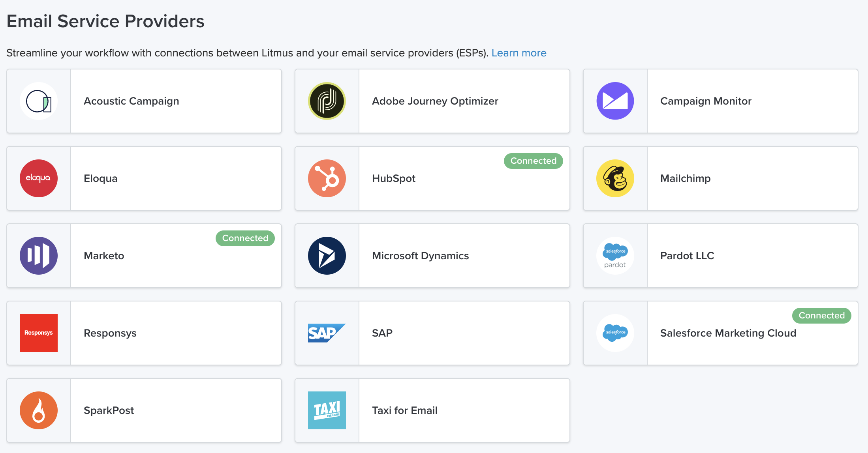Click the red Eloqua logo icon
868x453 pixels.
(x=39, y=178)
